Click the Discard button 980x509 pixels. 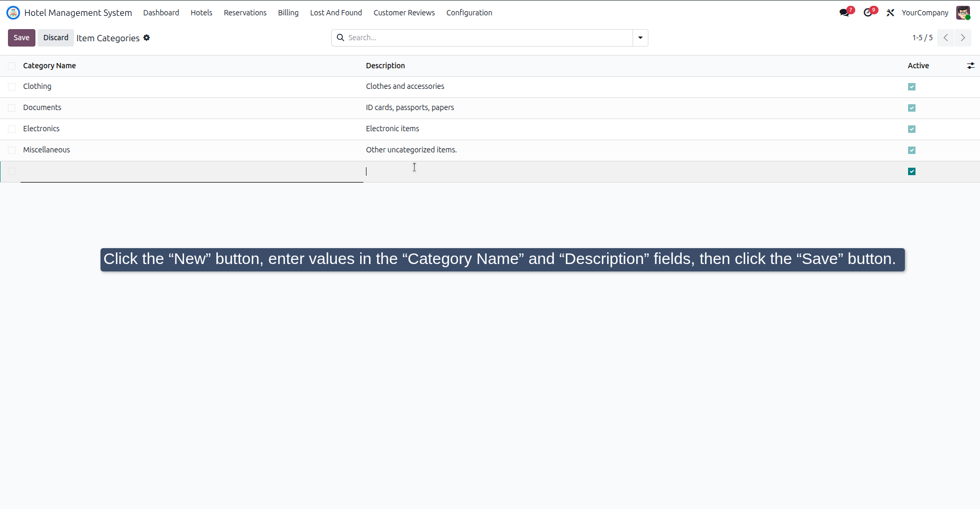[56, 38]
